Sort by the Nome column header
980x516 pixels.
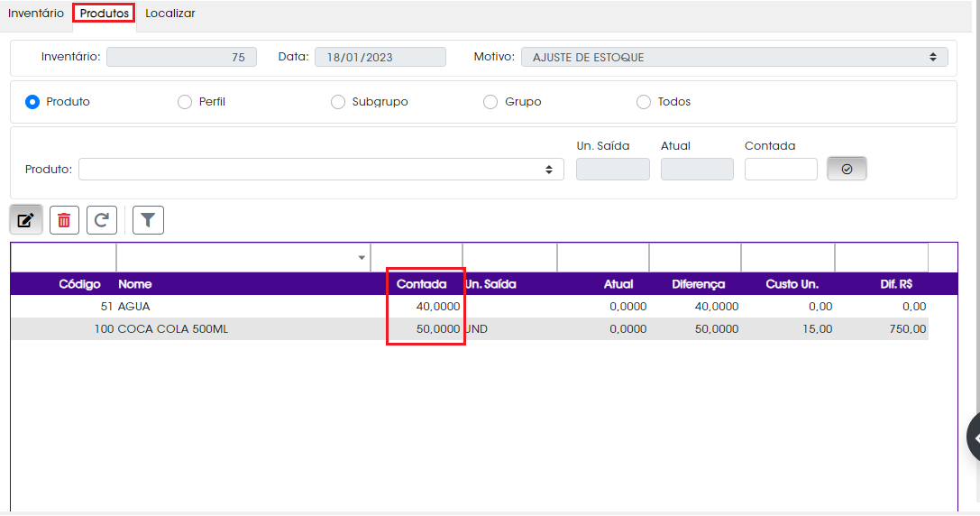pyautogui.click(x=135, y=284)
